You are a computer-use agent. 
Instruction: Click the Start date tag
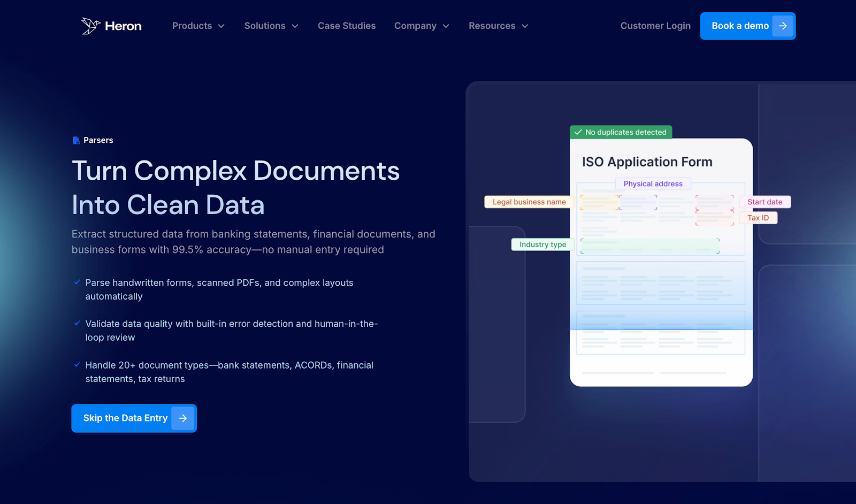click(765, 202)
